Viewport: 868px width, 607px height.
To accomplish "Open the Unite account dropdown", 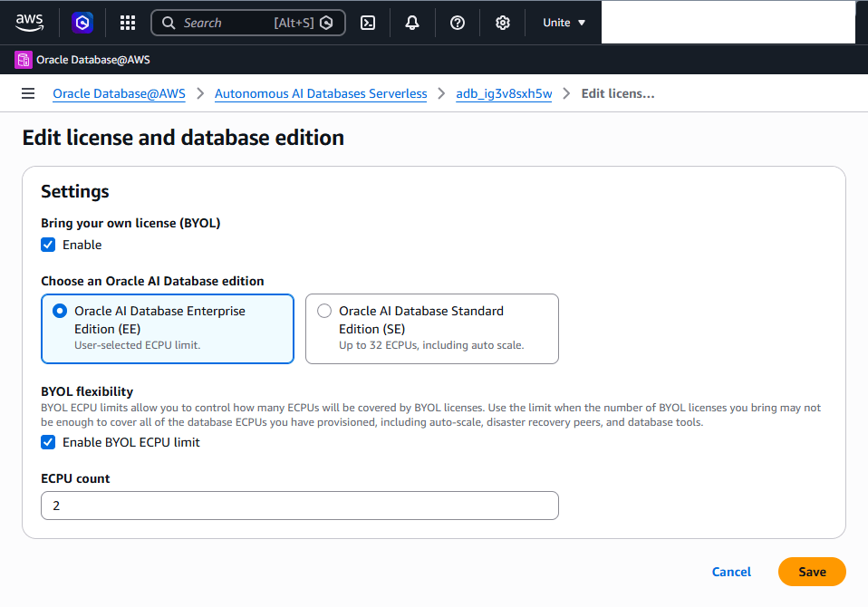I will [564, 23].
